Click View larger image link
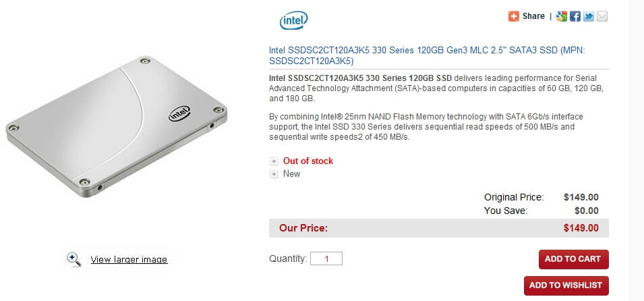 129,259
